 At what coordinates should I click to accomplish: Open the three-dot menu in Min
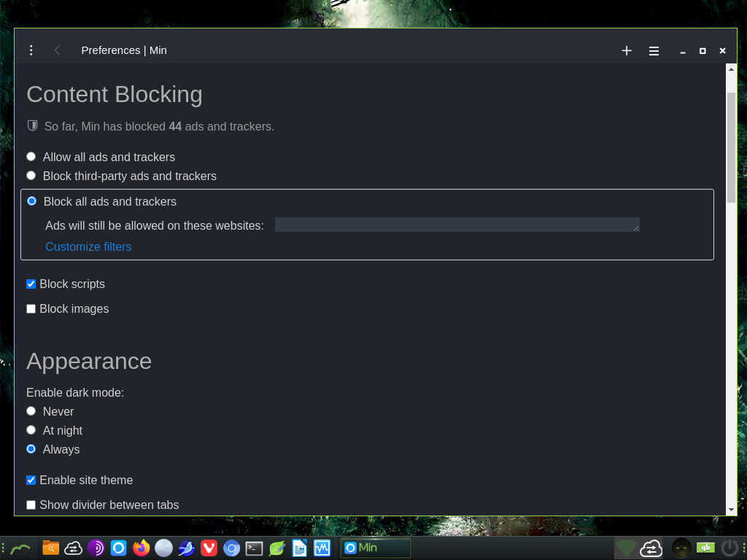point(31,50)
